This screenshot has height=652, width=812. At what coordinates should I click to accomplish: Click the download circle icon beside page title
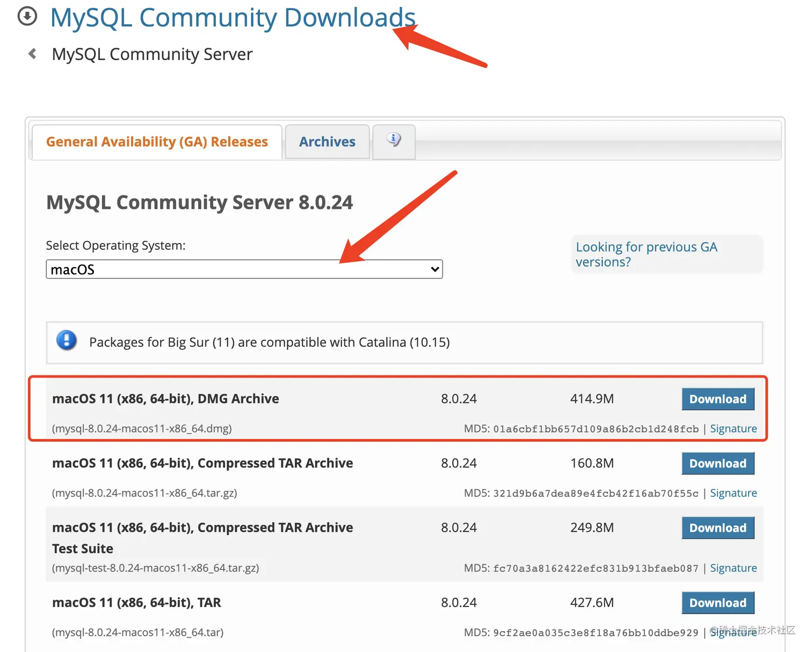pyautogui.click(x=27, y=16)
